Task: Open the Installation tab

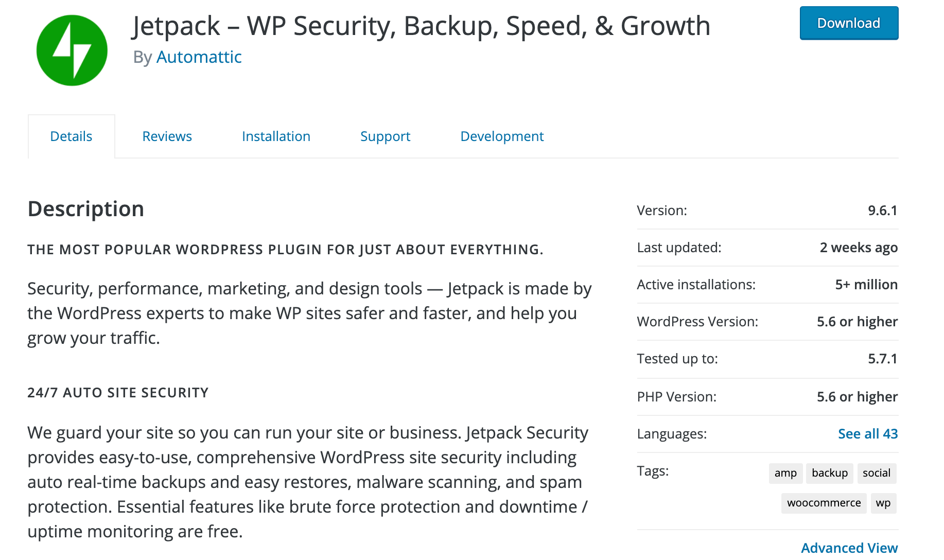Action: click(x=276, y=136)
